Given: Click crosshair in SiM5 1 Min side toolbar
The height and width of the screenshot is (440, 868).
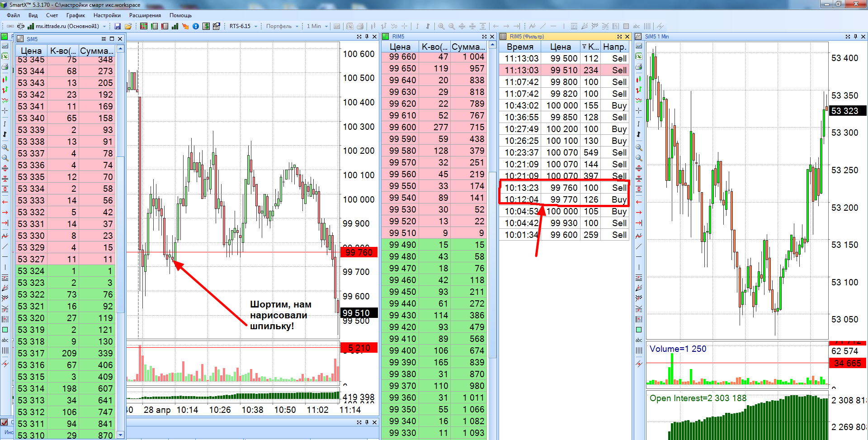Looking at the screenshot, I should [x=638, y=110].
